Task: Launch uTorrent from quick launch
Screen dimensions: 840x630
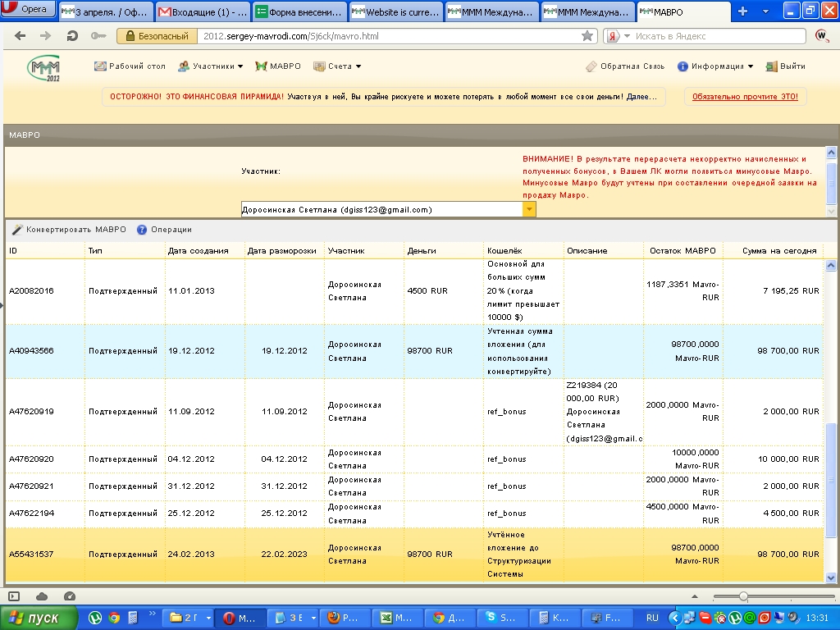Action: coord(95,618)
